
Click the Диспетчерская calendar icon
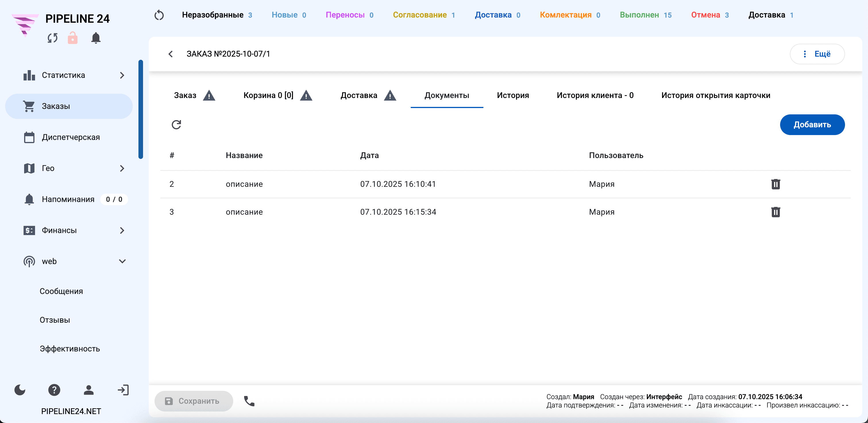click(29, 137)
